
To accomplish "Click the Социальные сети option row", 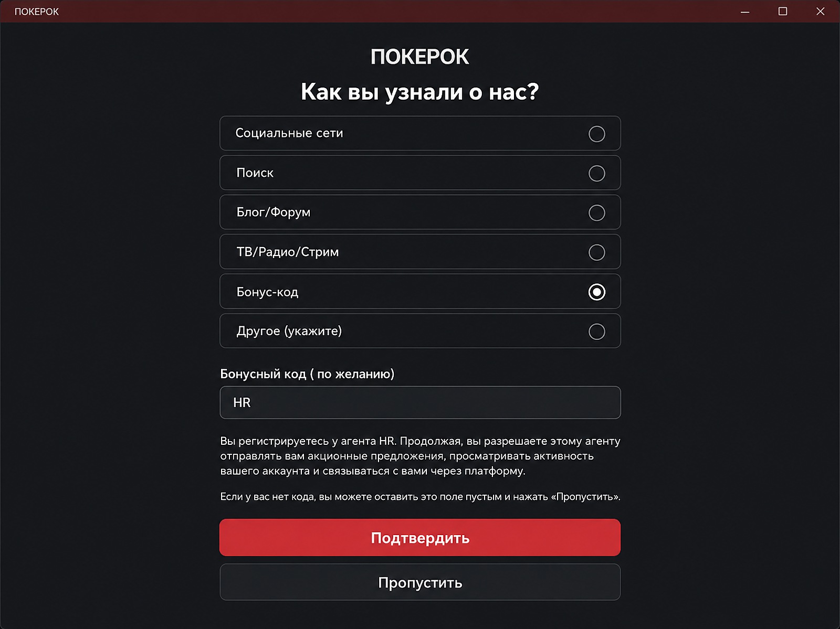I will point(420,133).
